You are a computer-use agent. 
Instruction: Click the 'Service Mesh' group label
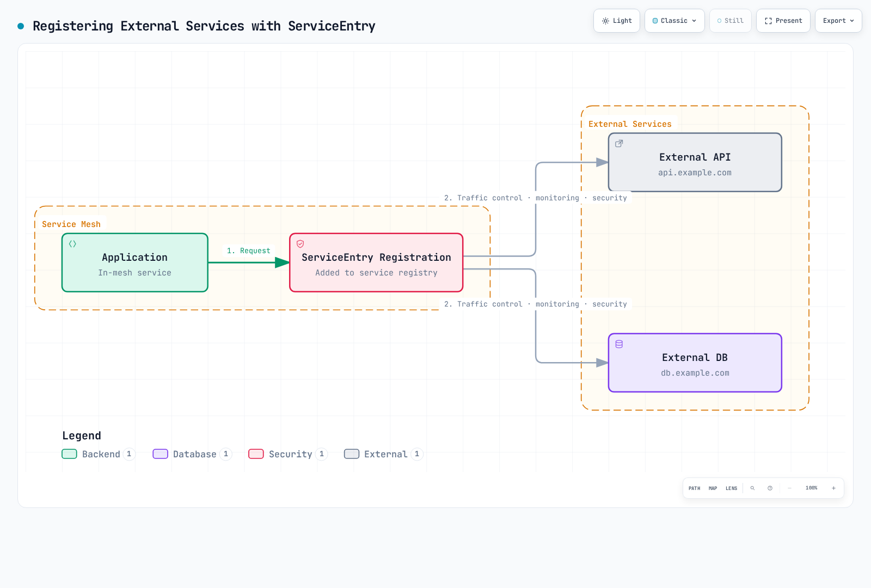click(71, 224)
